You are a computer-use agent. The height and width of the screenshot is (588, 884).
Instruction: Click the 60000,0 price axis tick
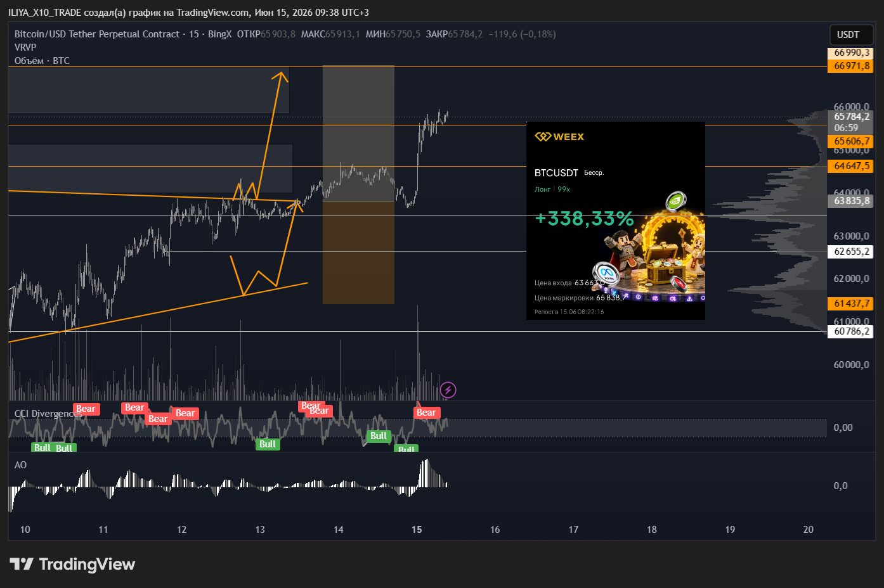[851, 365]
